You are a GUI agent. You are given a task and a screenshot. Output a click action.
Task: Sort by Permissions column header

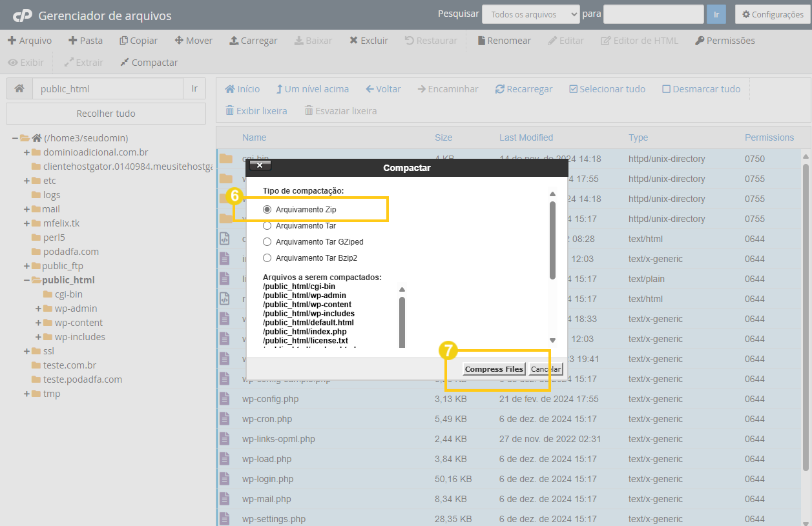769,137
